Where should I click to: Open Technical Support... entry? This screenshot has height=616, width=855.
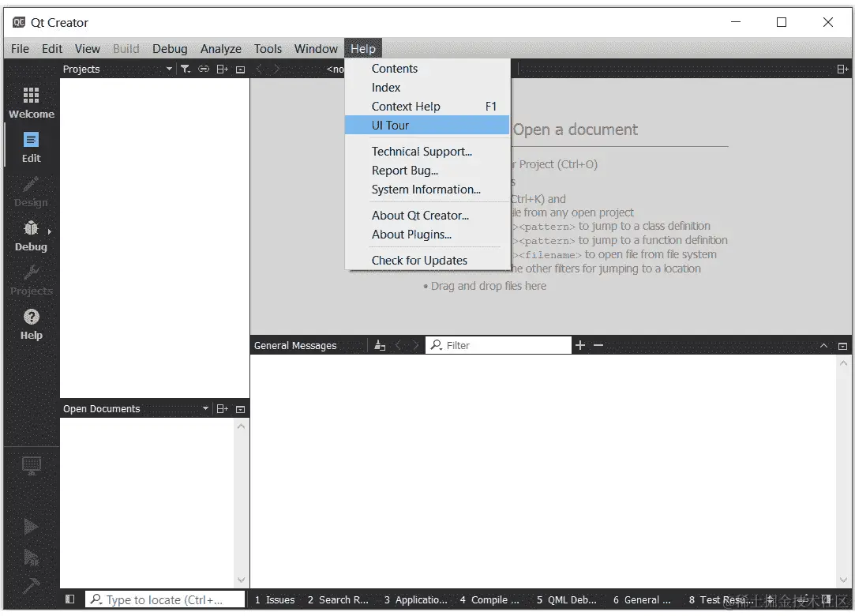click(x=427, y=151)
